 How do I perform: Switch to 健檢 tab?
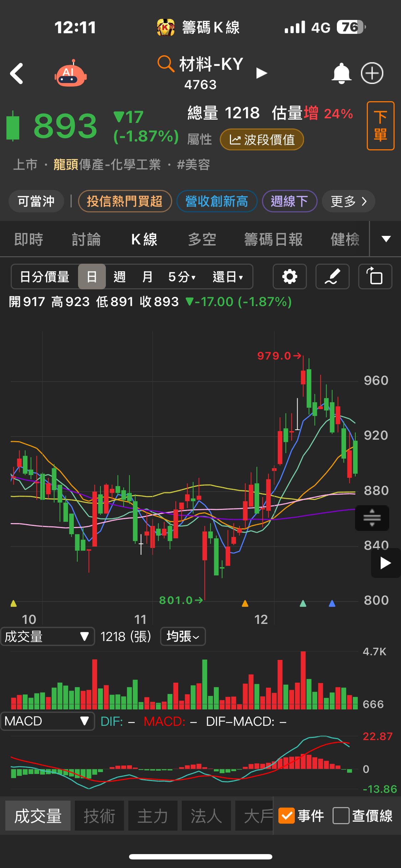345,239
